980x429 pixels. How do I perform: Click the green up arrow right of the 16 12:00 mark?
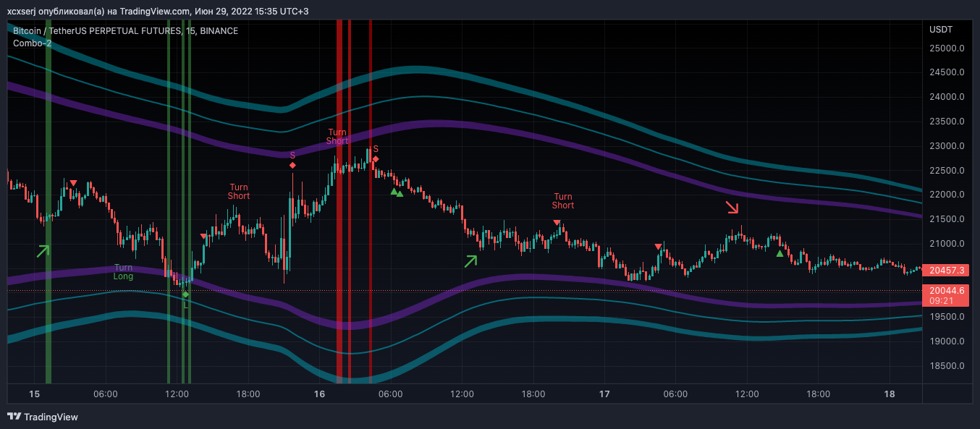click(x=471, y=261)
